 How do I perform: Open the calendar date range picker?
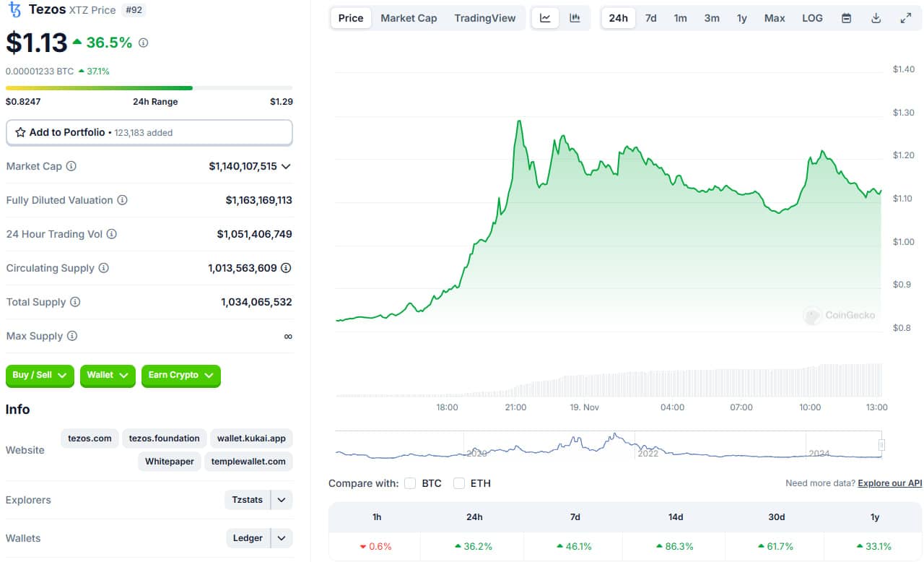pos(846,18)
